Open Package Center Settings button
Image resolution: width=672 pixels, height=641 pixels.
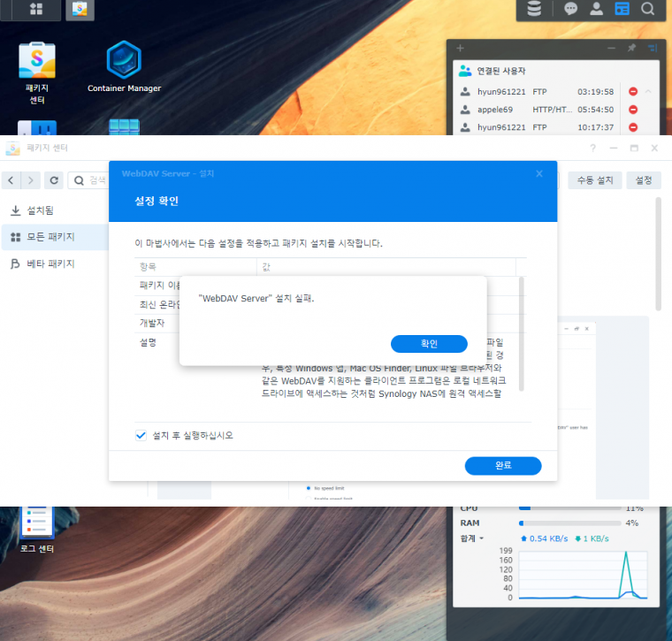(644, 180)
